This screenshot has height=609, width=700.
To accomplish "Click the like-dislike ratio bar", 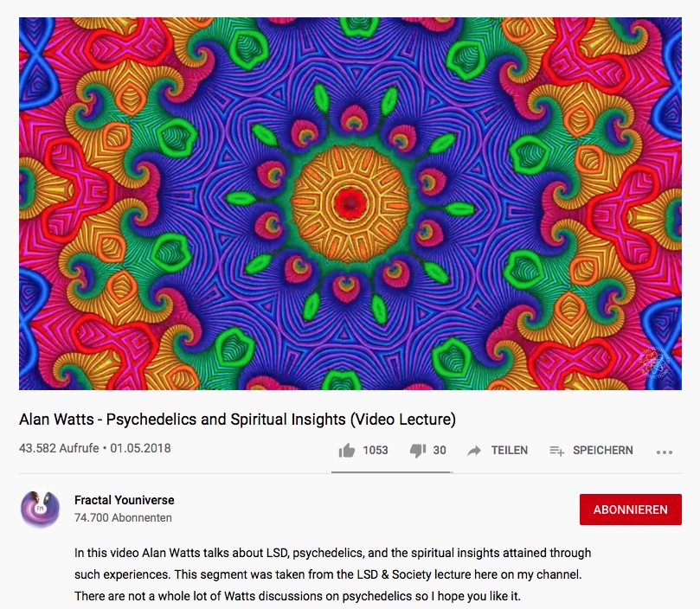I will (392, 472).
